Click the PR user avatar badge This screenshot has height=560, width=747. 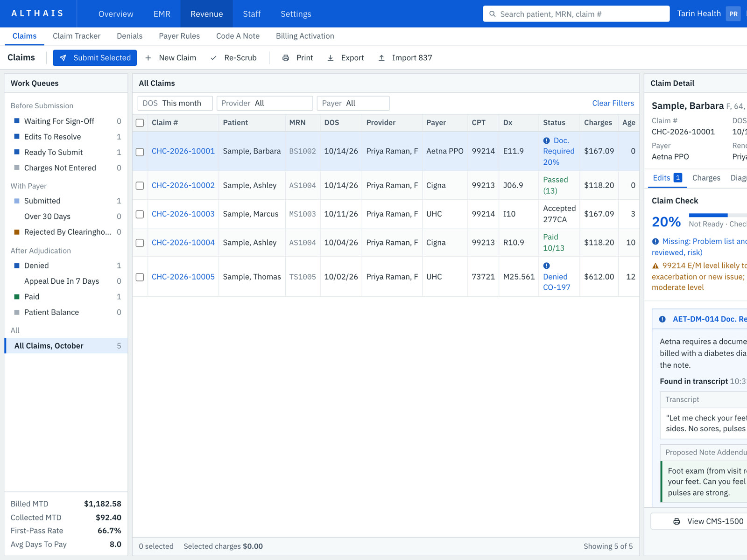[733, 14]
